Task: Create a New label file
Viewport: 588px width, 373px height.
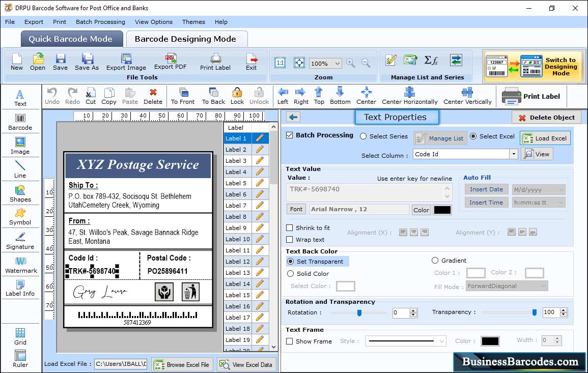Action: click(17, 62)
